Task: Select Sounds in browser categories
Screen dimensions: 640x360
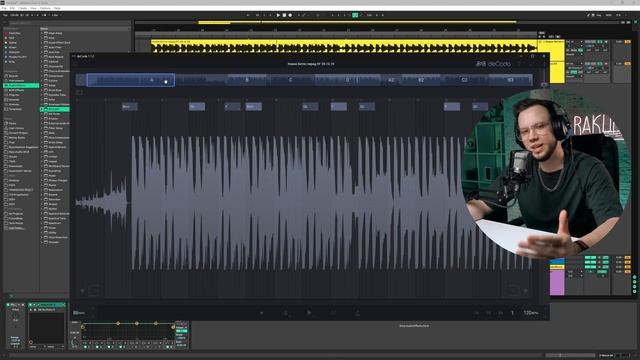Action: (13, 76)
